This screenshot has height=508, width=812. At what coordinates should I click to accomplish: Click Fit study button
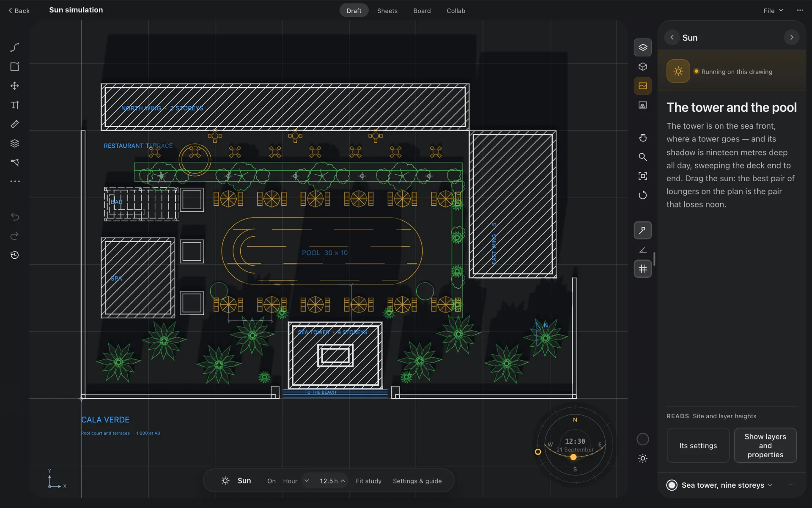(368, 481)
